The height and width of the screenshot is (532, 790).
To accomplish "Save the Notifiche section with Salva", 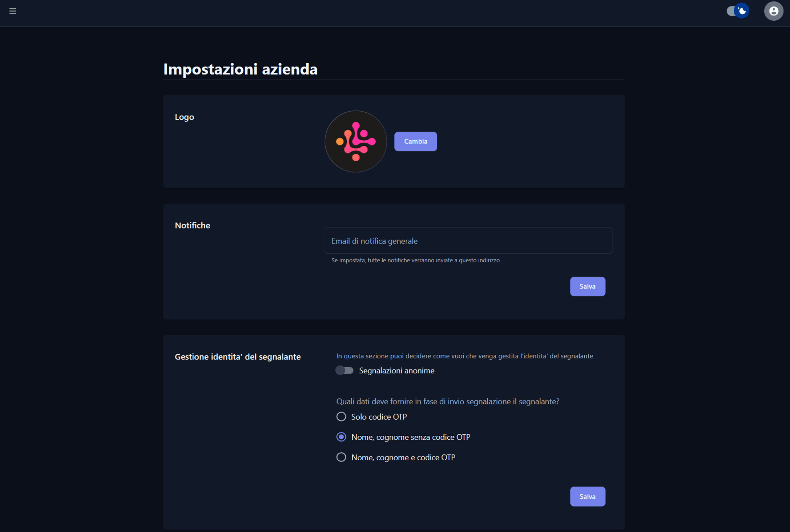I will 587,286.
